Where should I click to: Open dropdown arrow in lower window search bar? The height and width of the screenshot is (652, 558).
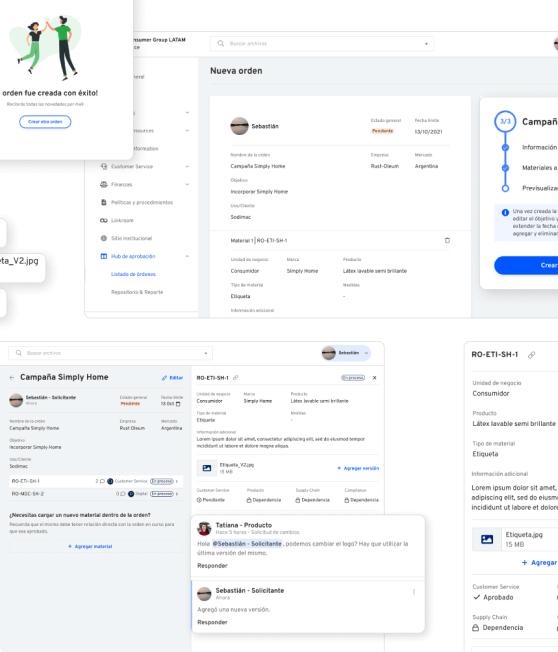205,353
